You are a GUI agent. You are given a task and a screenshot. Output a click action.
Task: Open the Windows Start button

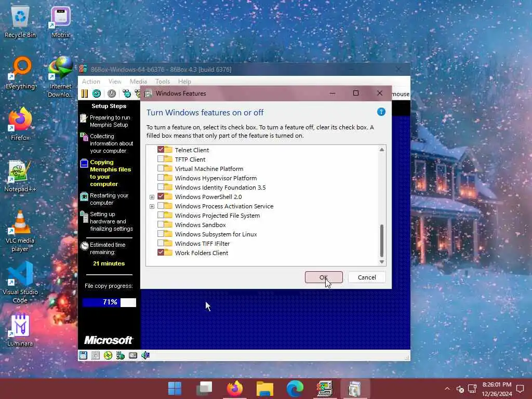pyautogui.click(x=175, y=389)
